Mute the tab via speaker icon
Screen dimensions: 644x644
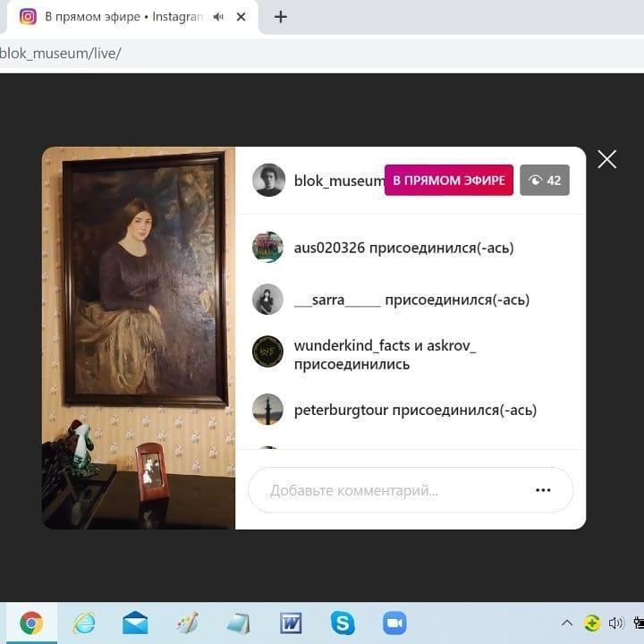click(218, 16)
